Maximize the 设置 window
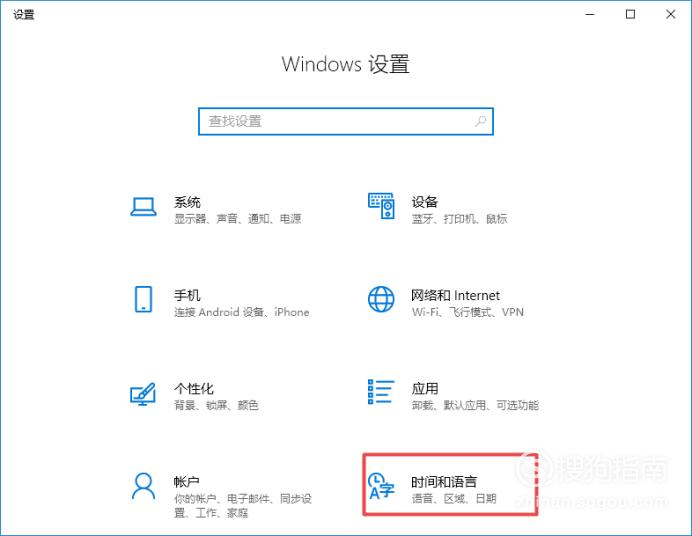Viewport: 692px width, 536px height. 631,15
